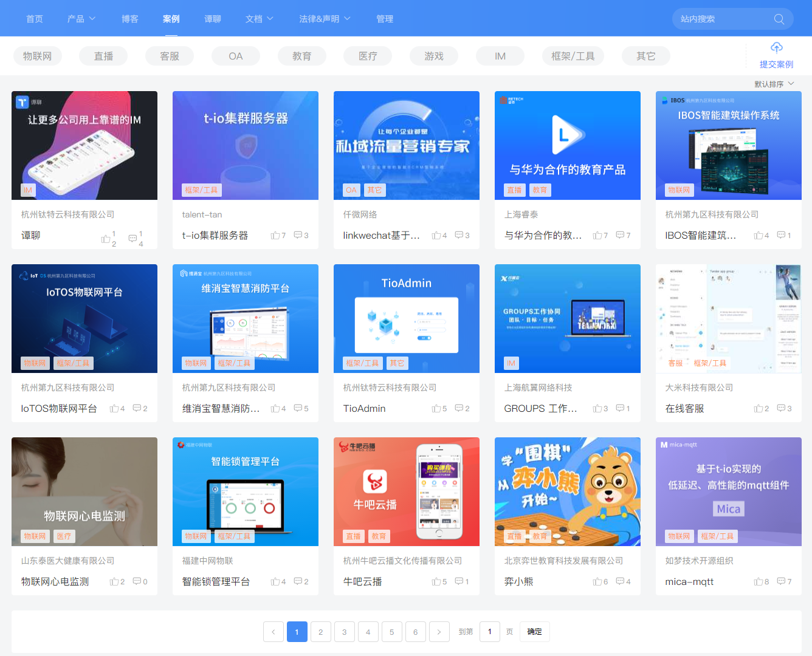Click the 提交案例 link

point(776,64)
